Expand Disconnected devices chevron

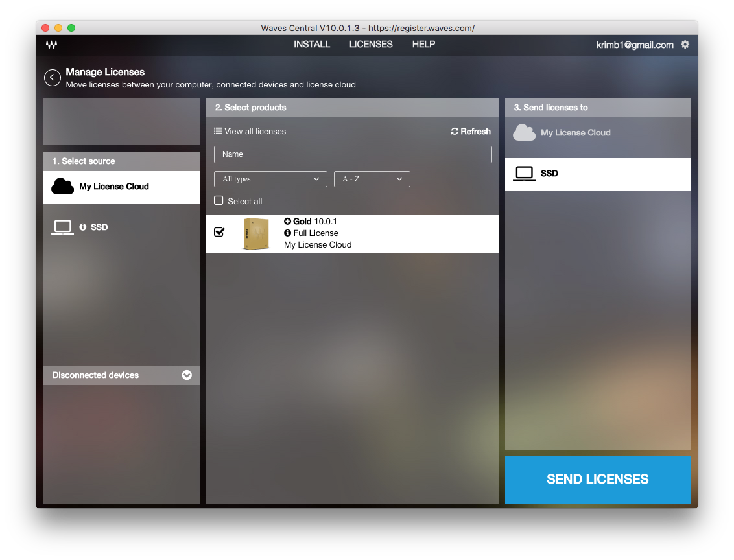click(187, 375)
